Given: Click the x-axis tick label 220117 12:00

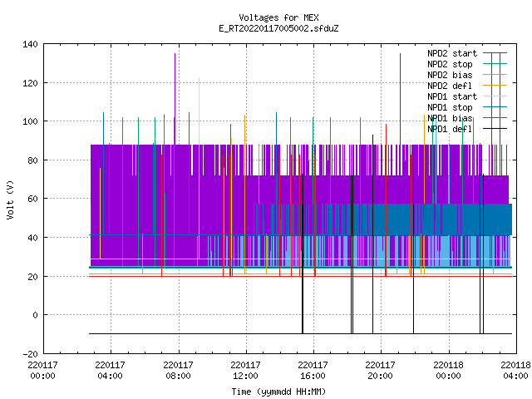Looking at the screenshot, I should coord(246,370).
